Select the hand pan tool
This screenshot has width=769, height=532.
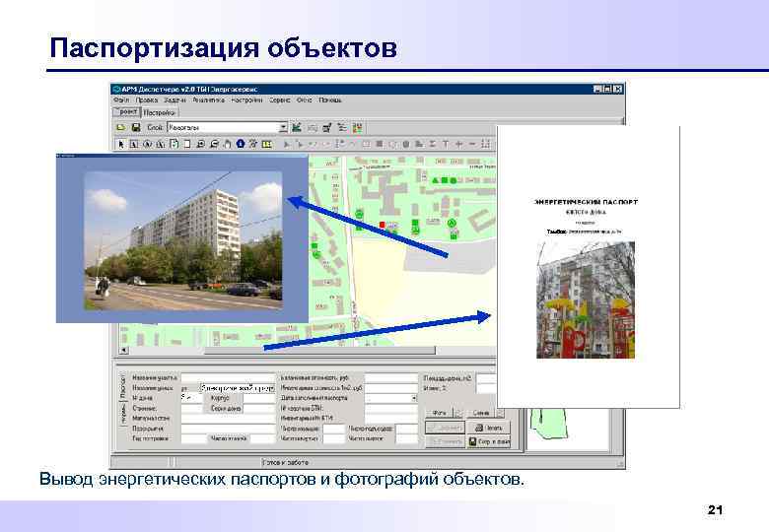click(x=228, y=144)
